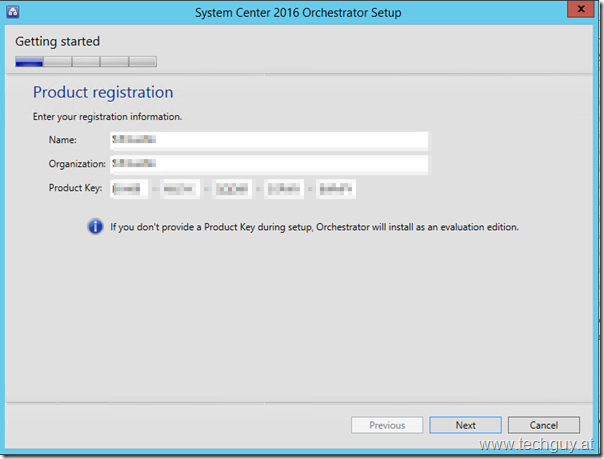Click the 'Name:' label
The height and width of the screenshot is (459, 604).
[x=62, y=140]
